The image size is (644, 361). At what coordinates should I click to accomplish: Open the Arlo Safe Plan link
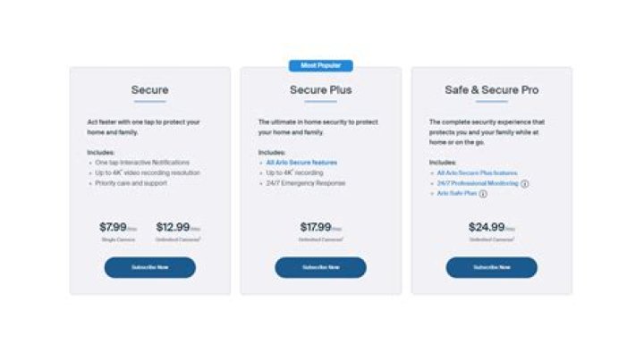point(456,193)
